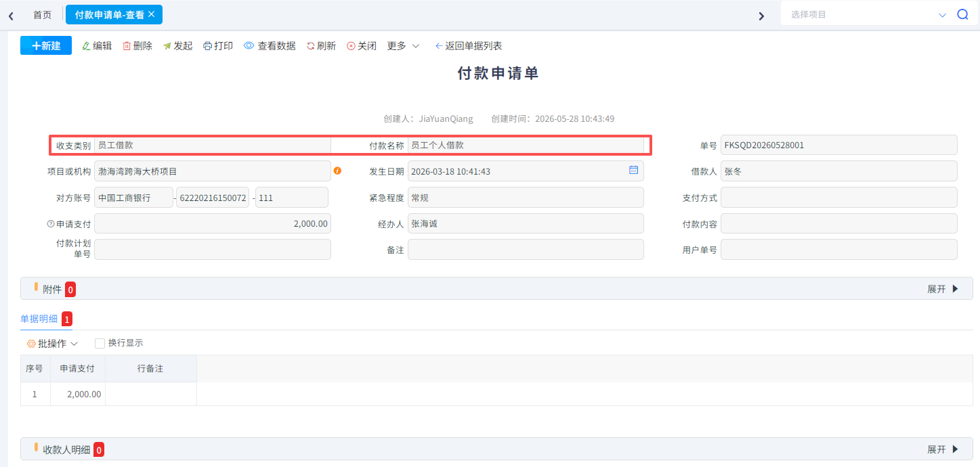Viewport: 980px width, 467px height.
Task: Click the 2,000.00 cell in row 1
Action: click(x=78, y=394)
